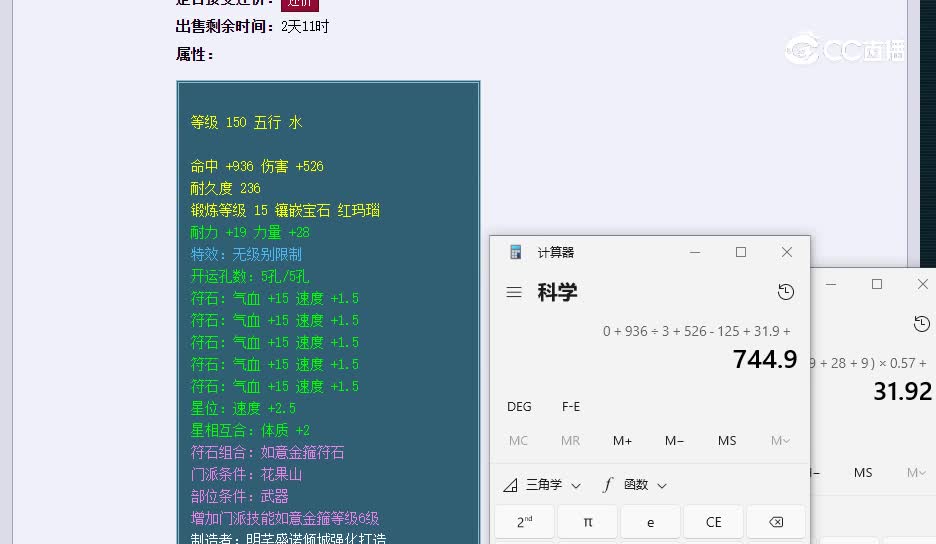Screen dimensions: 936x544
Task: Toggle the 2nd function key
Action: 524,522
